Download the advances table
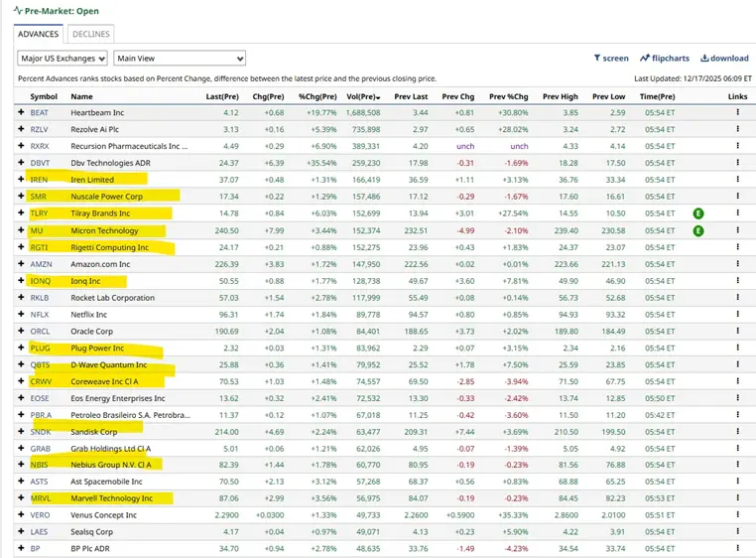Viewport: 756px width, 558px height. [724, 58]
